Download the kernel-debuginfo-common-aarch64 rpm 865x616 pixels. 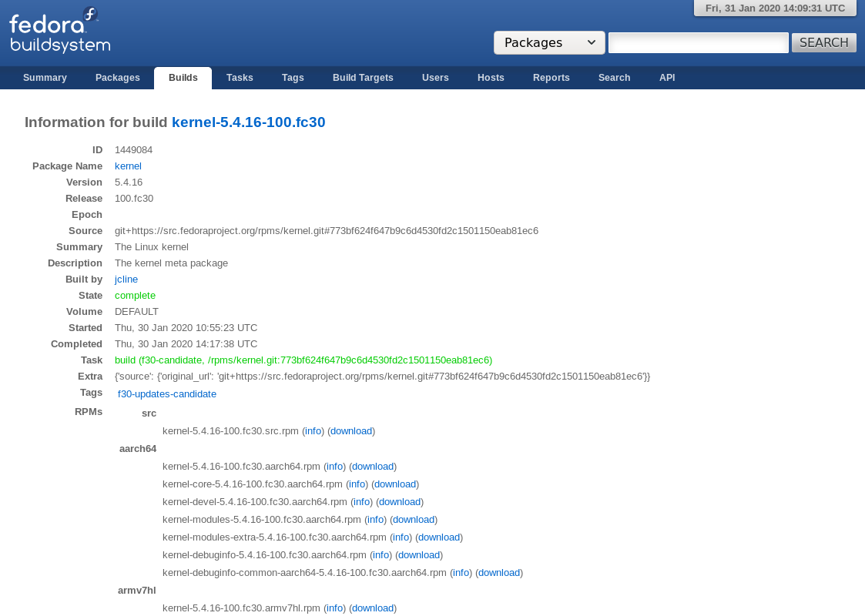[x=499, y=572]
